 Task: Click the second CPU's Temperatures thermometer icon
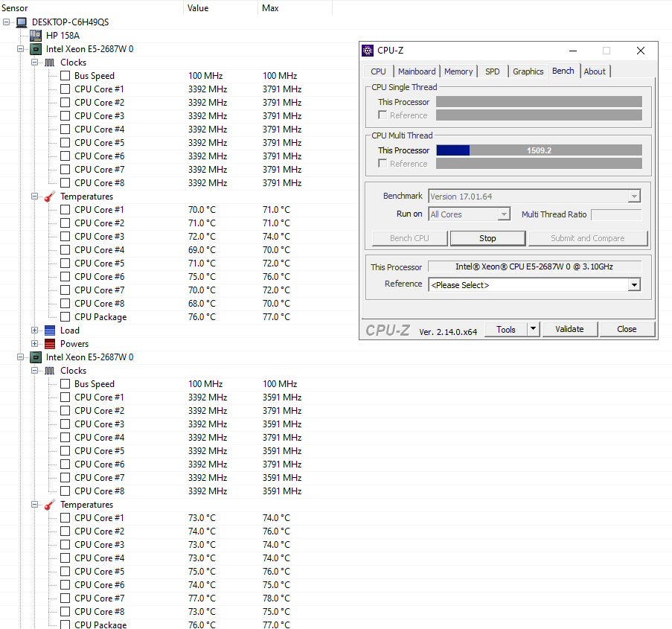click(50, 505)
